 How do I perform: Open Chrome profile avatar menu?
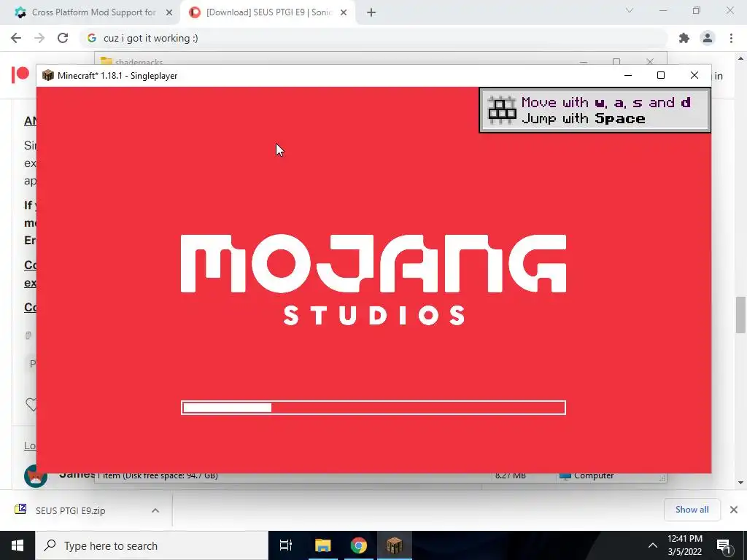708,38
